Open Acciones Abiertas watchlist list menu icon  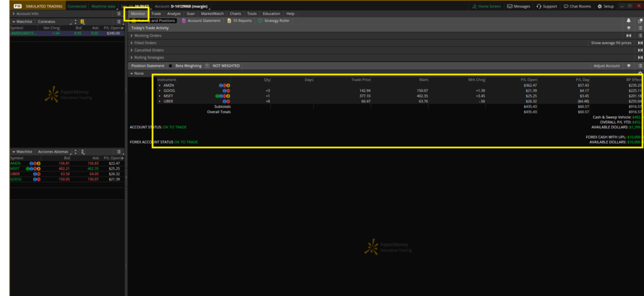click(x=119, y=151)
